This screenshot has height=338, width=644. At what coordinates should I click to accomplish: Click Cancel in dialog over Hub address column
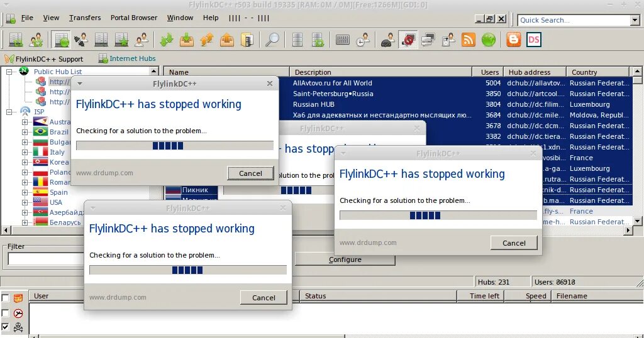(x=514, y=243)
